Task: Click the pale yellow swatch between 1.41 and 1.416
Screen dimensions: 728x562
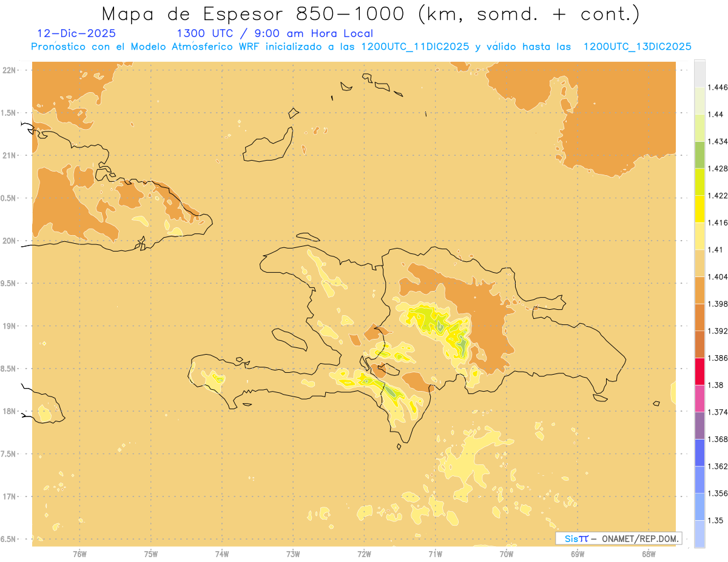Action: (x=699, y=236)
